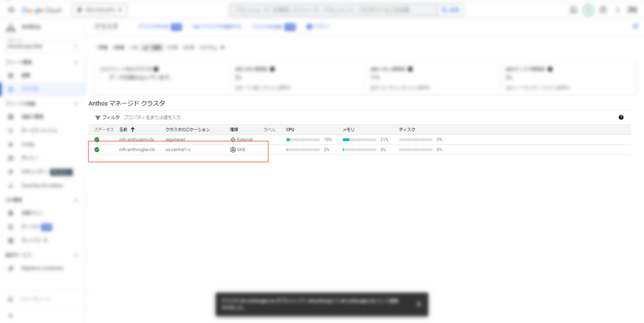Click the sort arrow beside 名前 header
The image size is (644, 323).
point(133,130)
